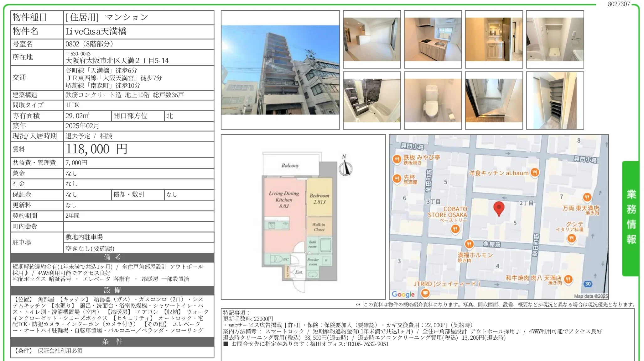Switch to the 業務情報 side tab
Viewport: 644px width, 361px height.
point(632,215)
